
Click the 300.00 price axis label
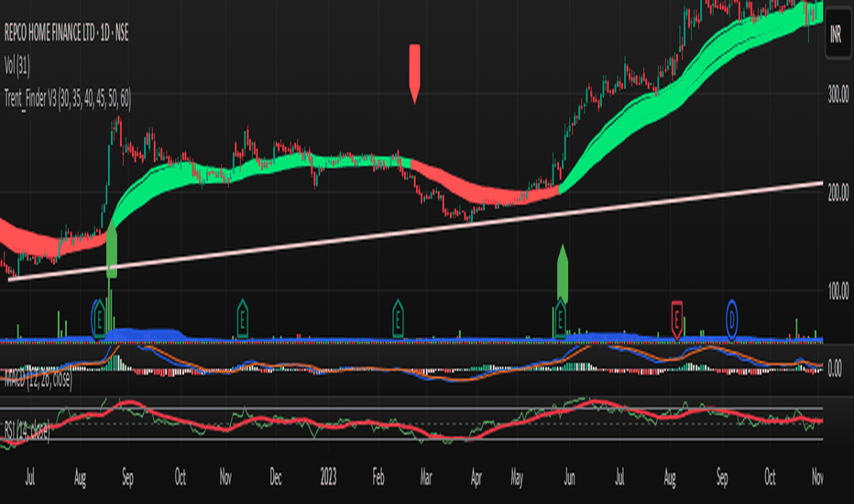click(x=838, y=94)
